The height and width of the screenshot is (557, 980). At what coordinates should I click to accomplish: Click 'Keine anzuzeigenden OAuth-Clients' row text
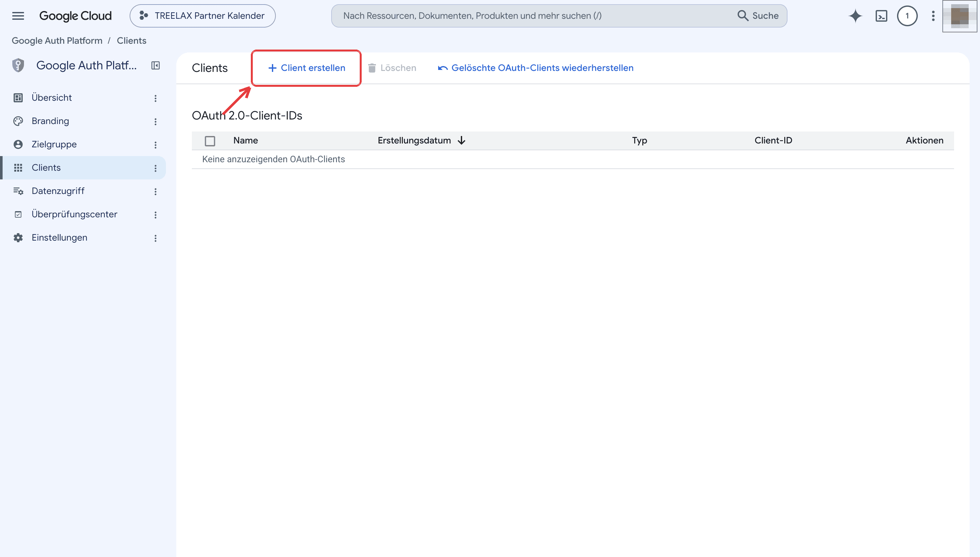pyautogui.click(x=273, y=159)
